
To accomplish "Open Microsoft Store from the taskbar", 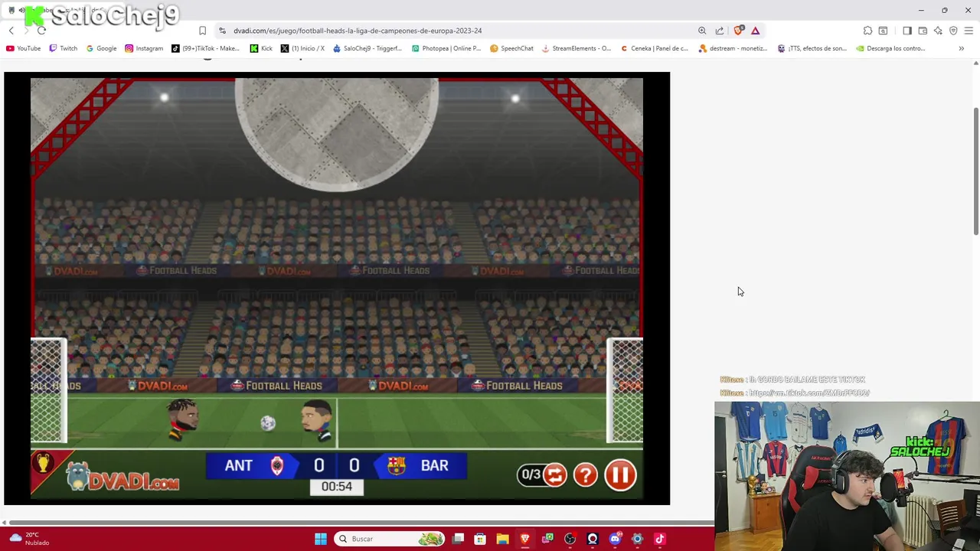I will [480, 539].
